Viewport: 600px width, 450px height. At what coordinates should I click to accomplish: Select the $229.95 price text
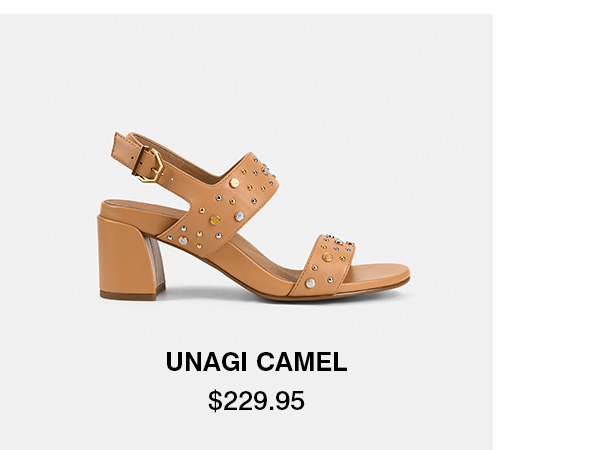[256, 401]
